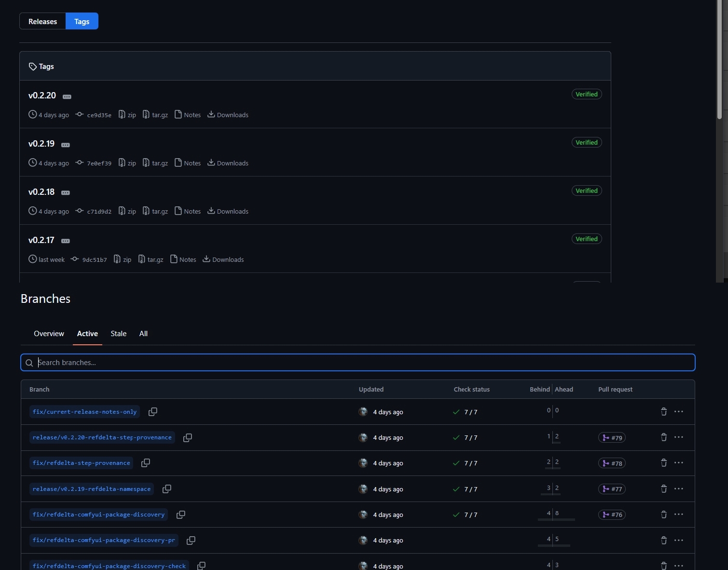The width and height of the screenshot is (728, 570).
Task: Open more actions for fix/refdelta-comfyui-package-discovery-pr
Action: coord(679,541)
